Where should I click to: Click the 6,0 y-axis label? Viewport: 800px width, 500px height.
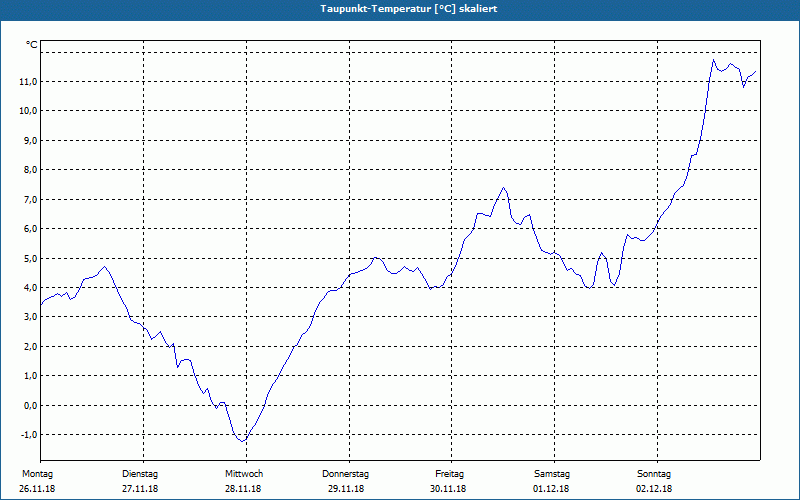coord(30,229)
